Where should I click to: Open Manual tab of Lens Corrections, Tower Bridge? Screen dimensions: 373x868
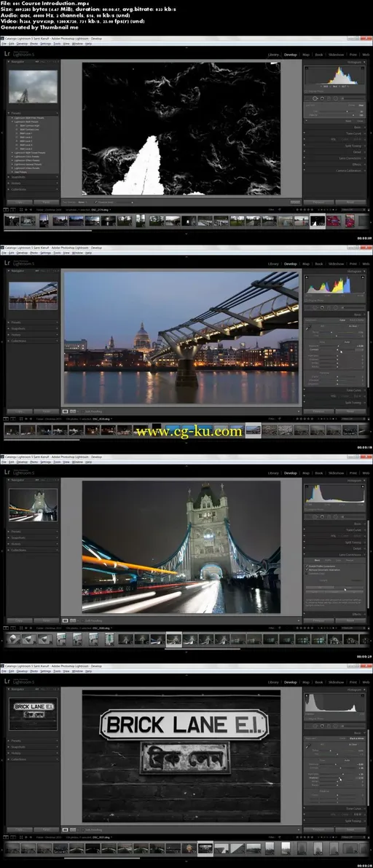350,560
